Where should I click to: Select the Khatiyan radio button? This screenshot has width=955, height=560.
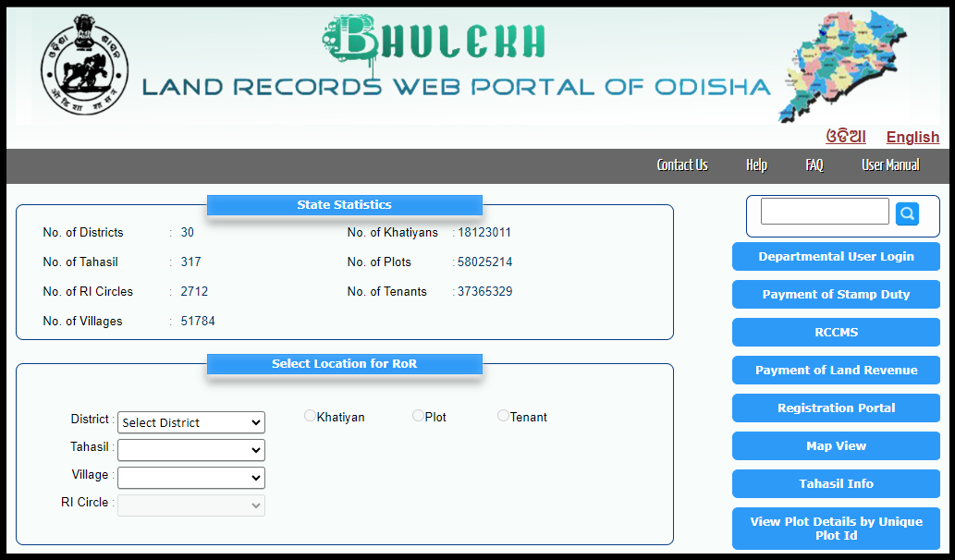(x=310, y=416)
